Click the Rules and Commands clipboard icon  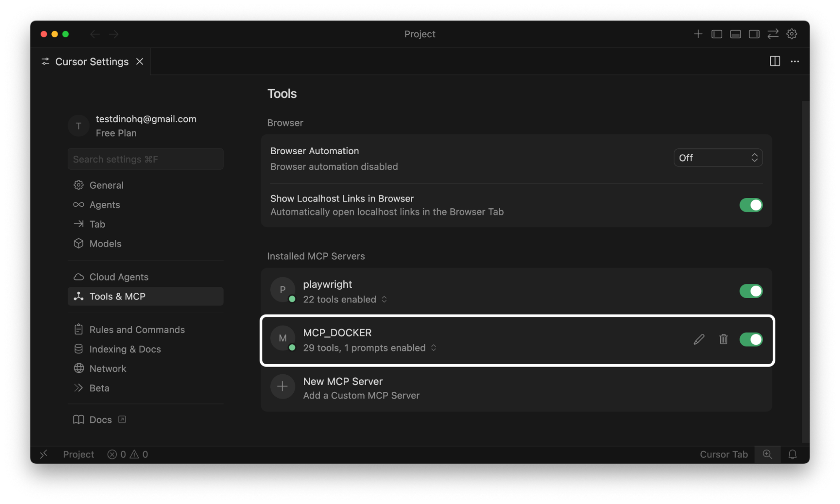[78, 329]
